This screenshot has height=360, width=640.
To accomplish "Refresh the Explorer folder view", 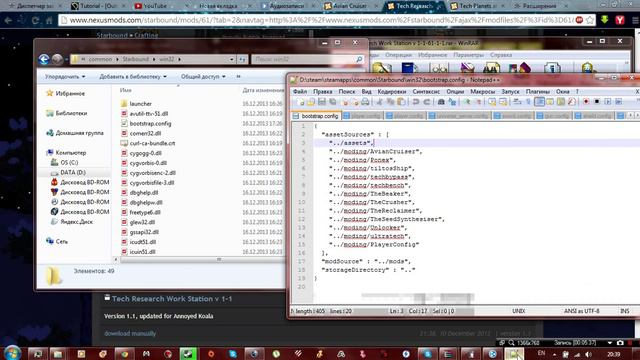I will 242,60.
